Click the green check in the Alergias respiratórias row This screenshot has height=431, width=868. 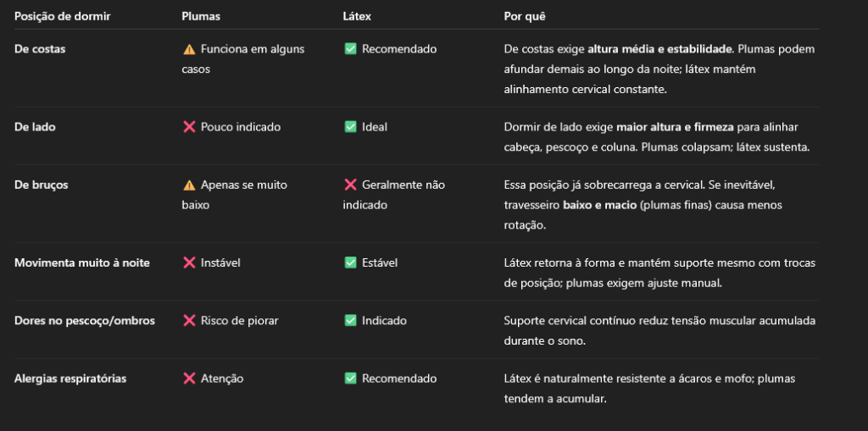tap(350, 379)
